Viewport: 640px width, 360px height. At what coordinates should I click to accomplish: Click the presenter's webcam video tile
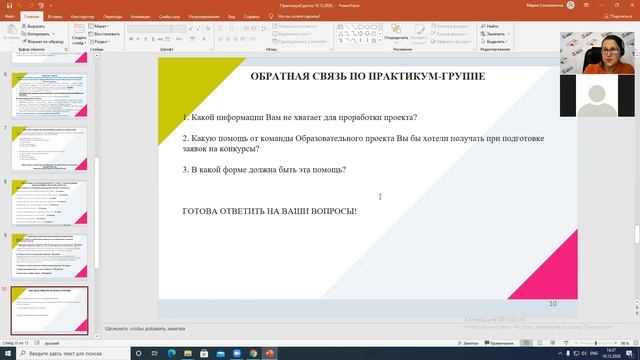coord(597,53)
